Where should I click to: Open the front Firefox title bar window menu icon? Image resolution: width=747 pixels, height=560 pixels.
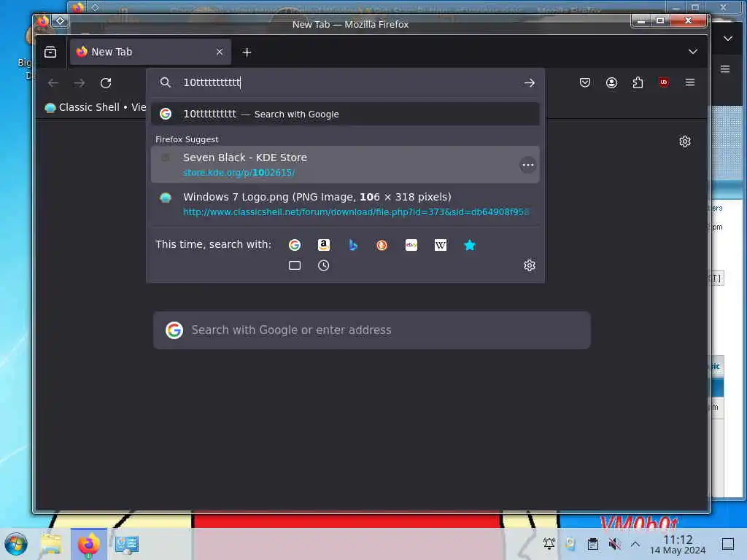(x=42, y=20)
